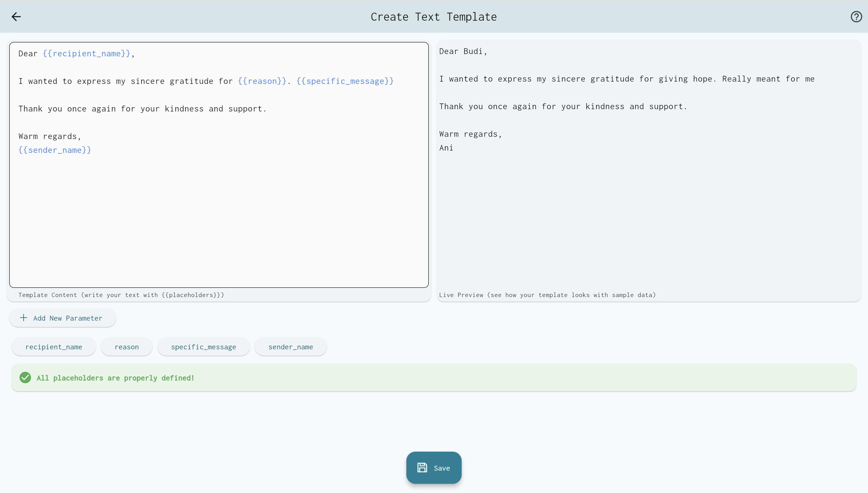
Task: Click 'Warm regards,' in live preview
Action: [x=470, y=134]
